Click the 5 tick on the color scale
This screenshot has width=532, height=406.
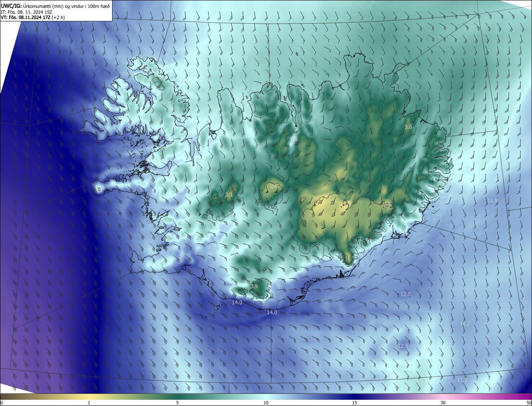[177, 403]
